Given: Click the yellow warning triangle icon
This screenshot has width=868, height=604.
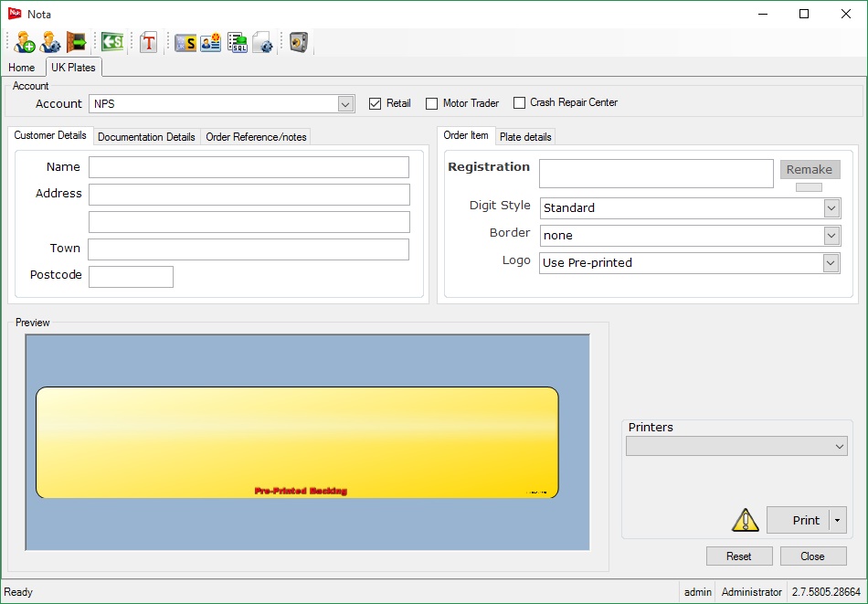Looking at the screenshot, I should [x=745, y=520].
